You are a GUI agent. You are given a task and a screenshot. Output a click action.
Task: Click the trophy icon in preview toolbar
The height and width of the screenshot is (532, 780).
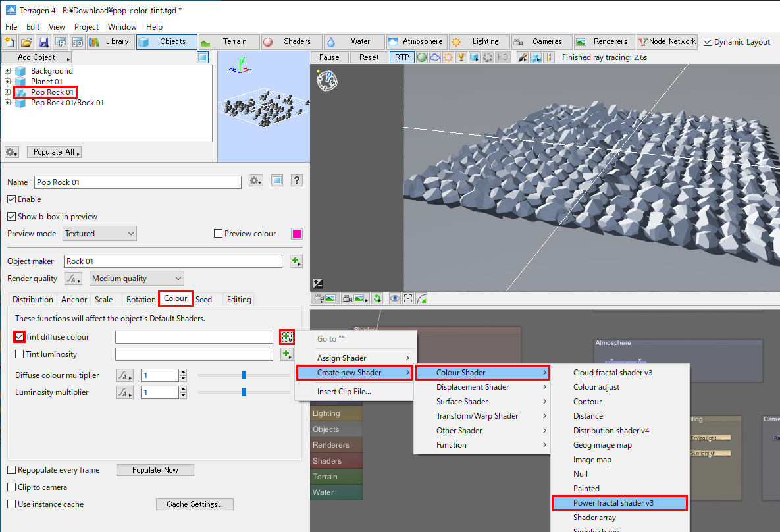[x=461, y=57]
